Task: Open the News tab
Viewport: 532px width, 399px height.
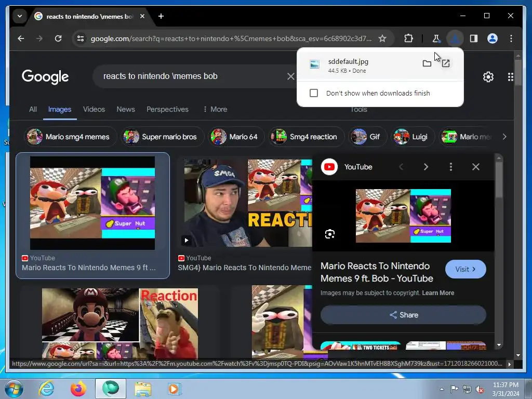Action: click(x=126, y=109)
